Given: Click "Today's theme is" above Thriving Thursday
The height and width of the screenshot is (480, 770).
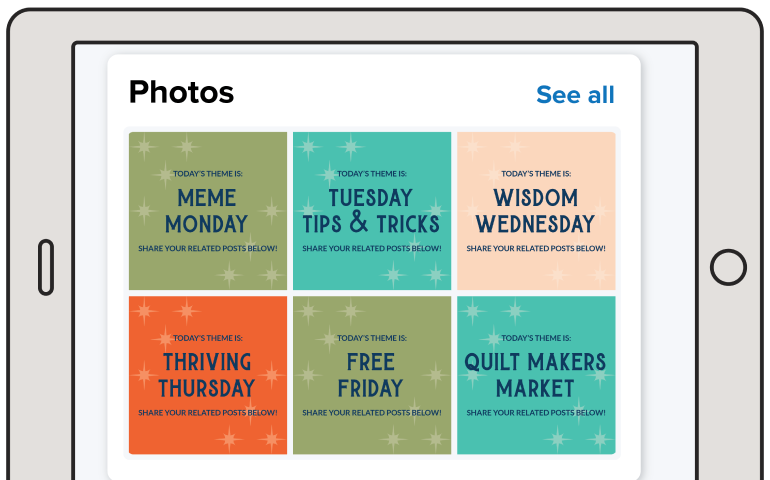Looking at the screenshot, I should 207,338.
